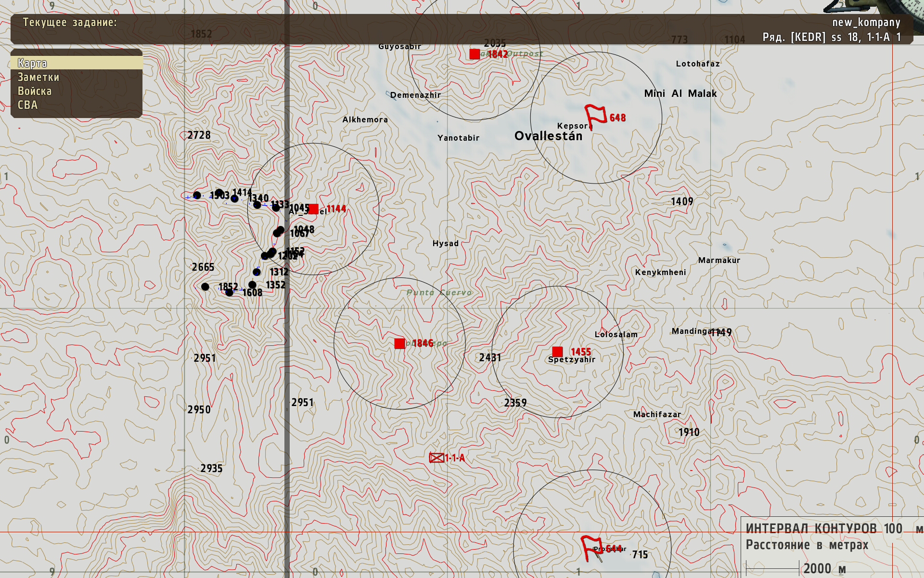Viewport: 924px width, 578px height.
Task: Click black dot marker beside 1352
Action: [252, 285]
